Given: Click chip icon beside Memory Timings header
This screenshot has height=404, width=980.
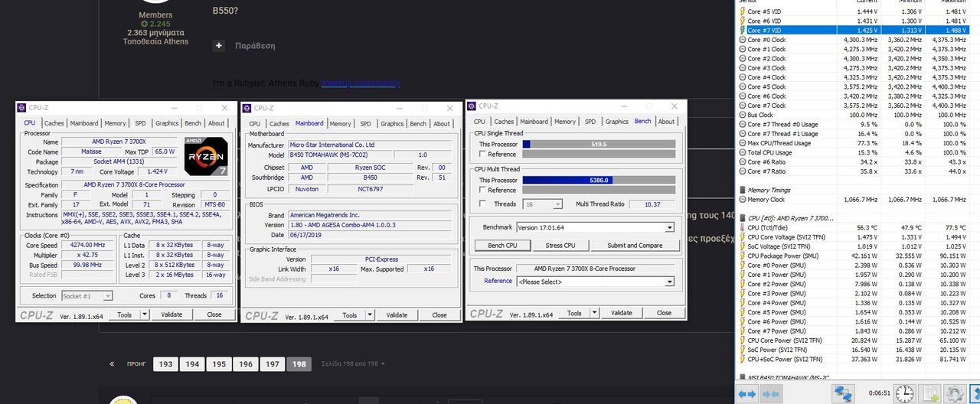Looking at the screenshot, I should pos(742,189).
